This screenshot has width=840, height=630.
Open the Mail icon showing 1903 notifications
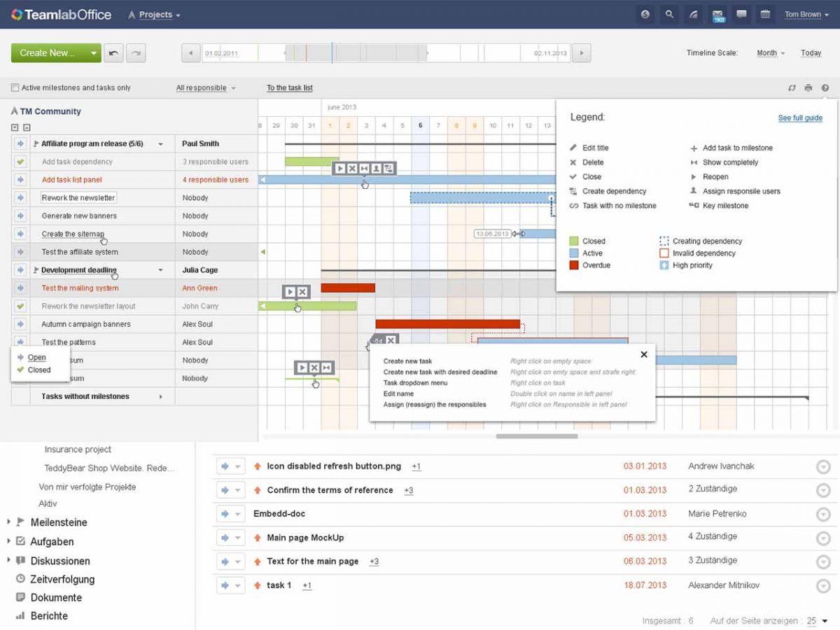pyautogui.click(x=718, y=14)
